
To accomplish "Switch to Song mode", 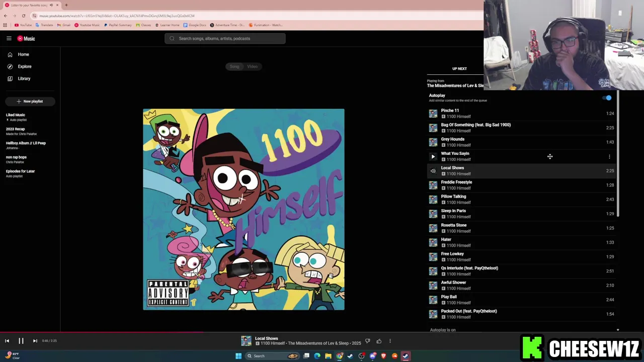I will (234, 66).
